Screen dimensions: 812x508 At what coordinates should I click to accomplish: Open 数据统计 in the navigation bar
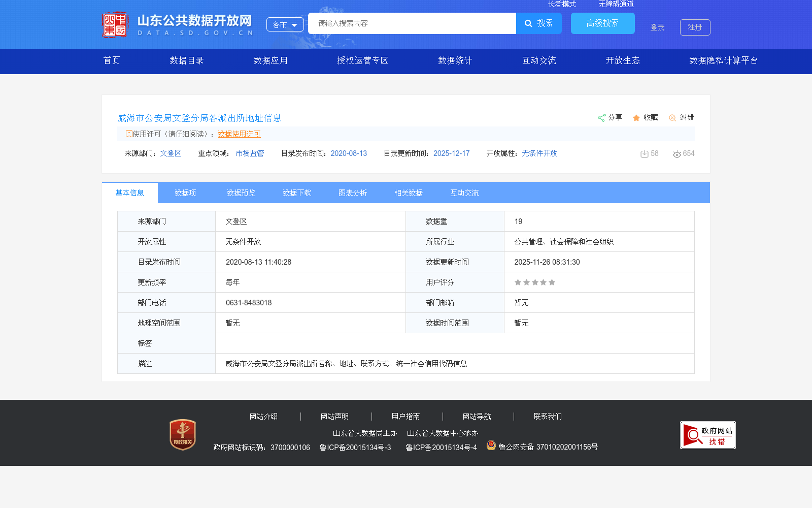[455, 60]
